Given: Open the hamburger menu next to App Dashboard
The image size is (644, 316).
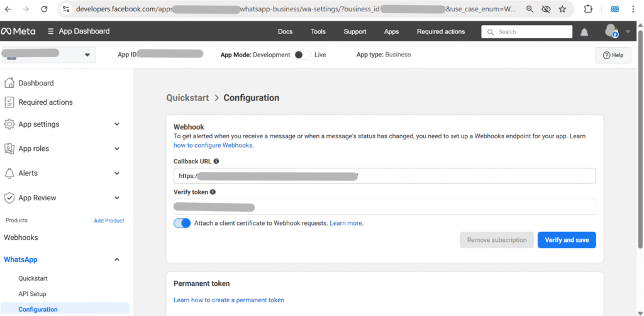Looking at the screenshot, I should (50, 31).
